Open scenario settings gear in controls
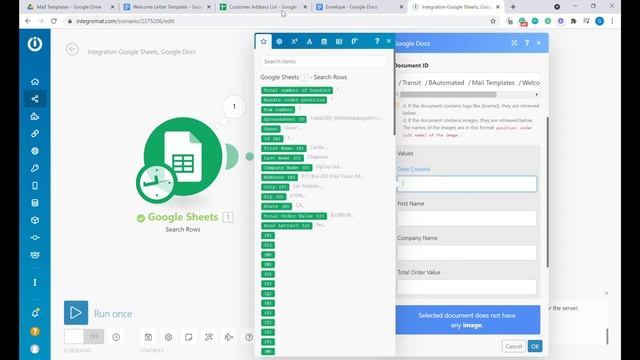 168,337
